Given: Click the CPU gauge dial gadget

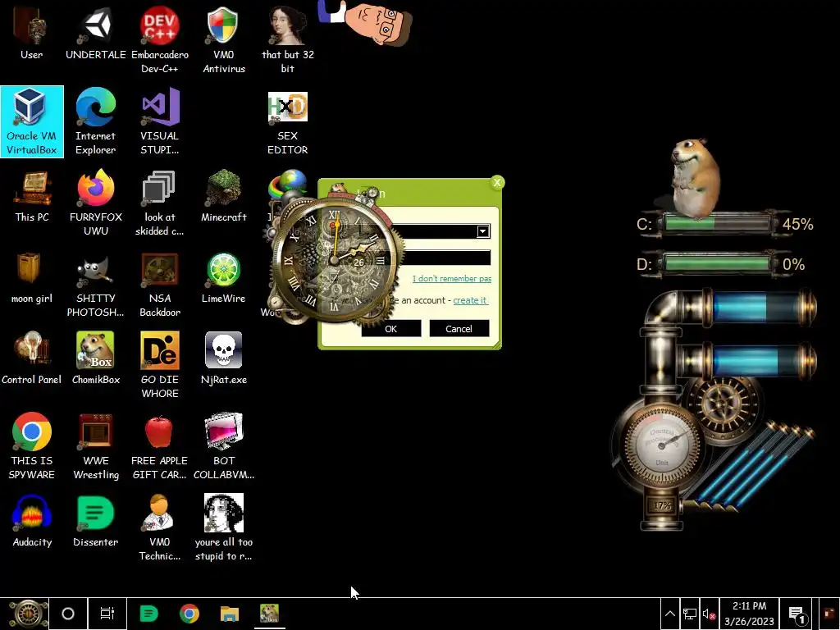Looking at the screenshot, I should pyautogui.click(x=662, y=444).
